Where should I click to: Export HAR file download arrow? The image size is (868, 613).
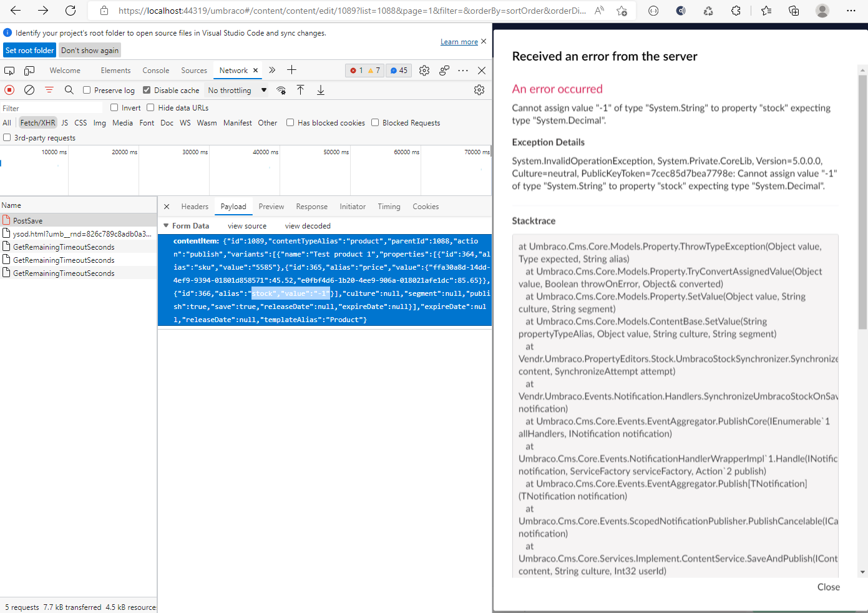tap(320, 90)
